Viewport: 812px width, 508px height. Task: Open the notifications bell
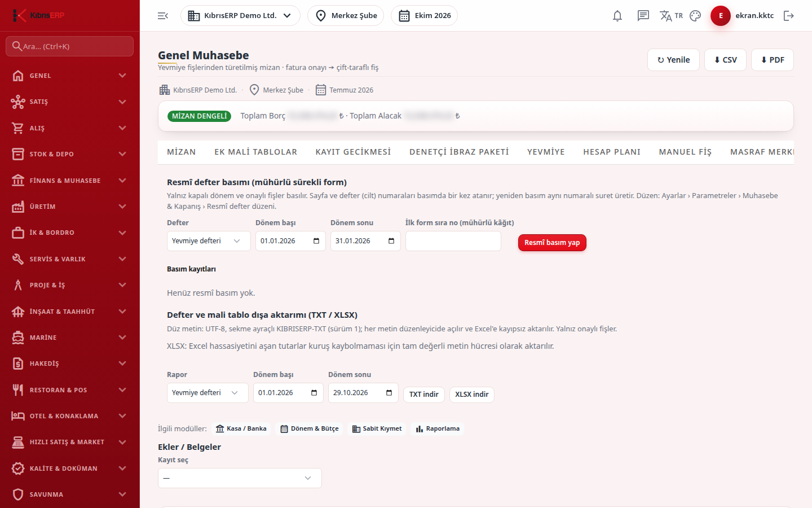617,16
